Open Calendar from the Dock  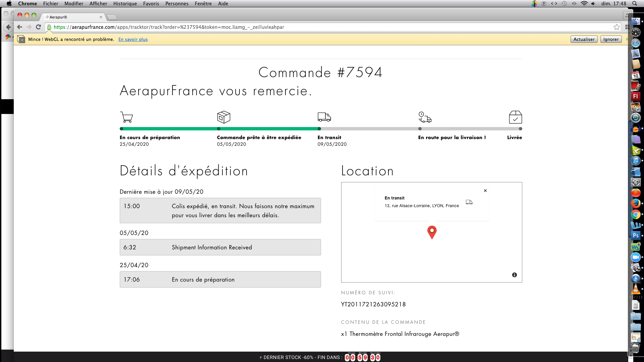(x=636, y=75)
